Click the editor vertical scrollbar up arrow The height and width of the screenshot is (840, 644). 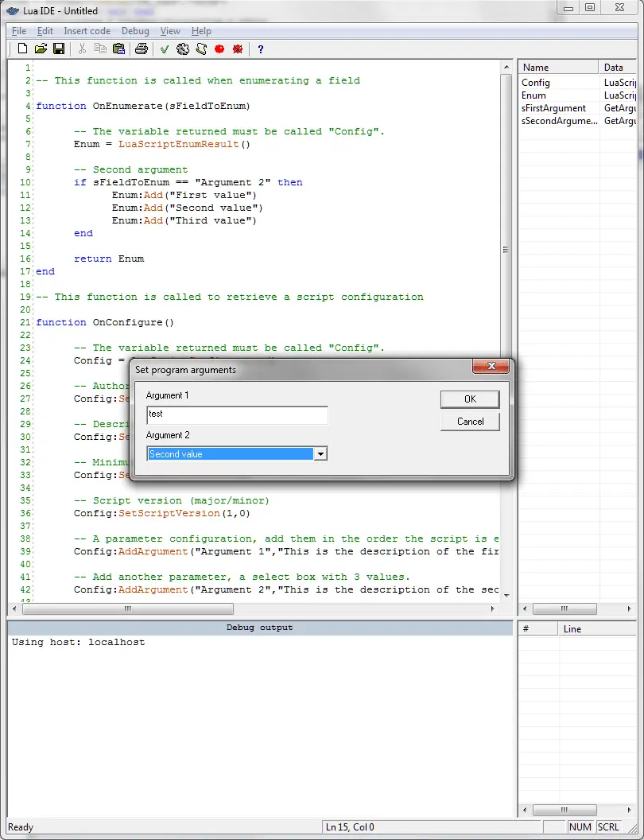click(x=506, y=67)
